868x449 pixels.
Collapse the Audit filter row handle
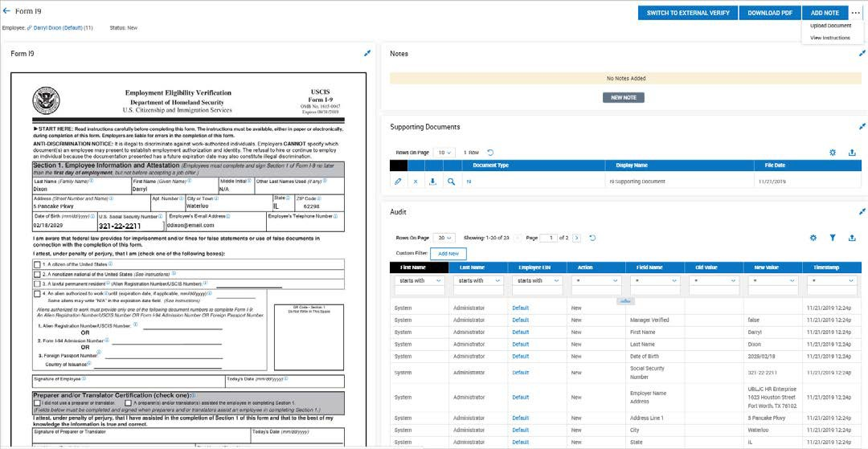pos(625,301)
